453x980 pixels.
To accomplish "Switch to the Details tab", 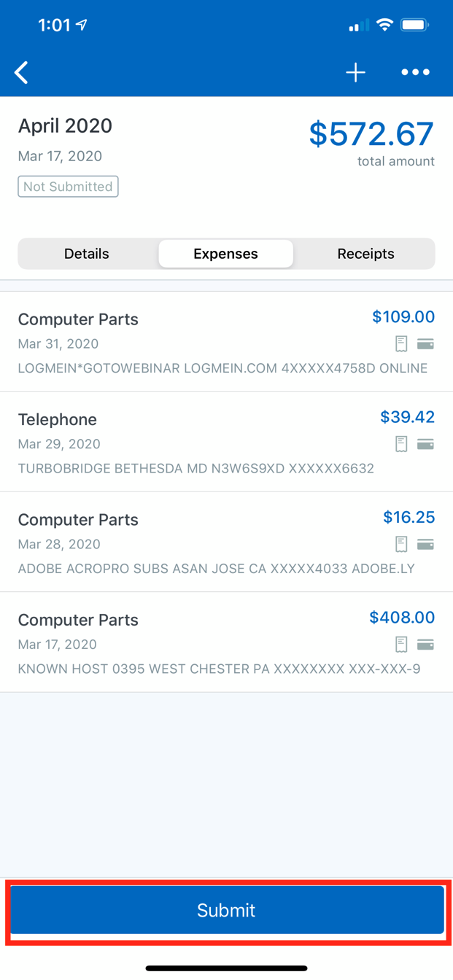I will [x=87, y=254].
